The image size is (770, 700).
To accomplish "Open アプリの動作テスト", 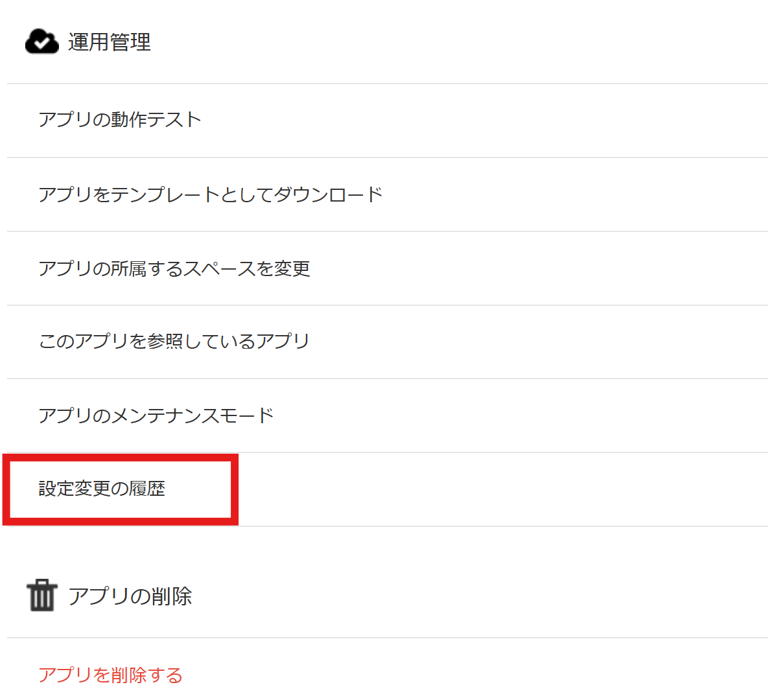I will click(120, 120).
